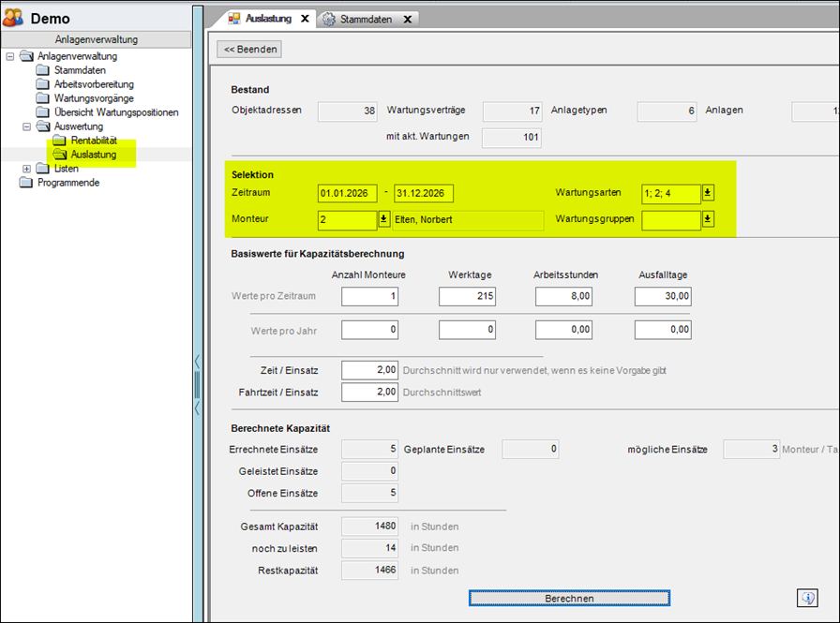This screenshot has height=623, width=840.
Task: Collapse the Auswertung tree node
Action: click(x=27, y=126)
